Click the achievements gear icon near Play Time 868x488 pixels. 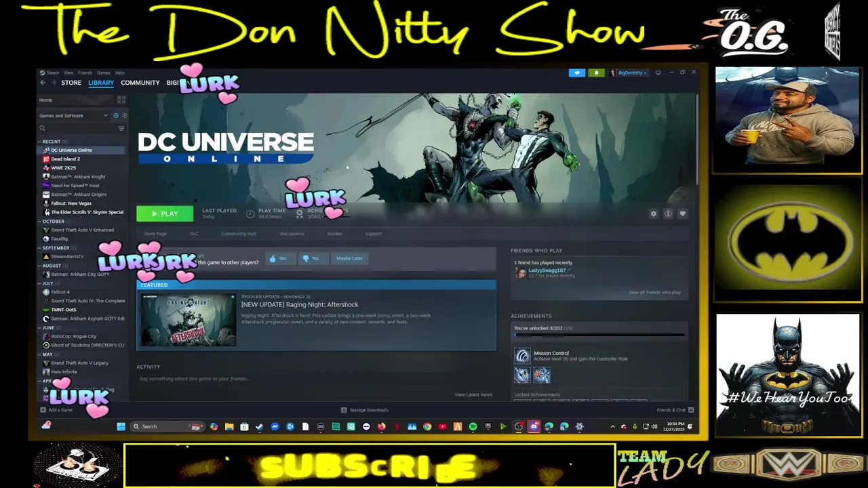[299, 213]
